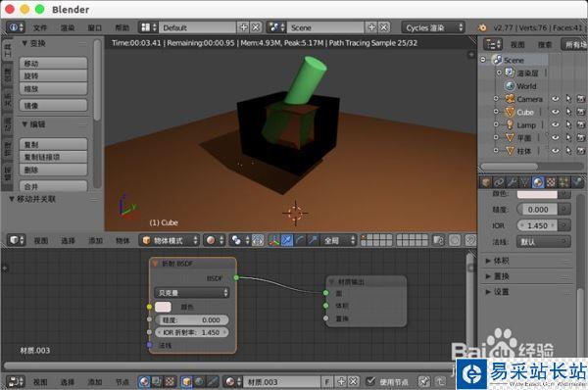The width and height of the screenshot is (588, 390).
Task: Open the Modifiers properties tab wrench icon
Action: (x=512, y=182)
